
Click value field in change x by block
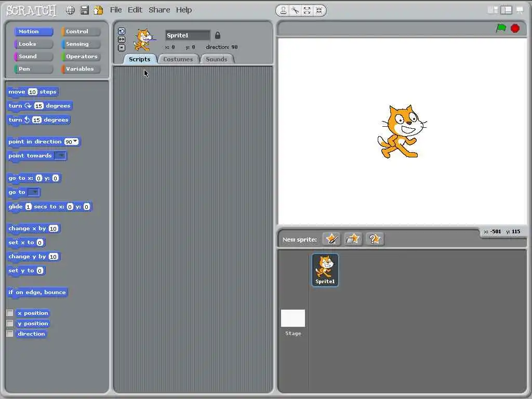tap(54, 229)
